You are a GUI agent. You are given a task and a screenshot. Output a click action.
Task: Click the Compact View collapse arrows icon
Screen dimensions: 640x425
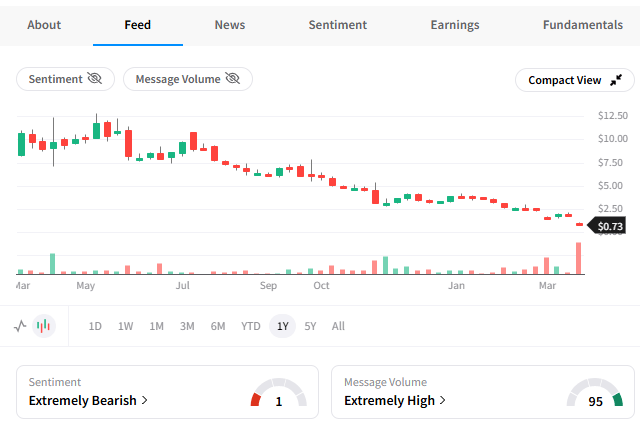pyautogui.click(x=616, y=80)
